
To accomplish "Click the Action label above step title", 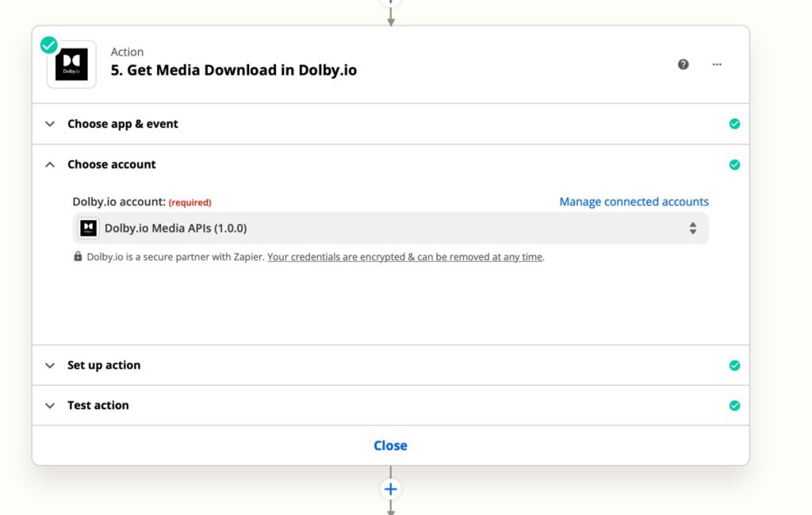I will tap(127, 52).
